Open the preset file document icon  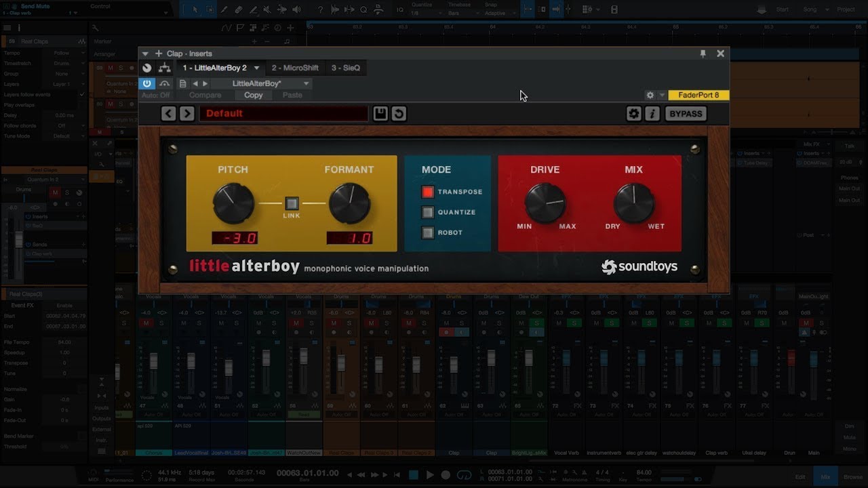coord(182,83)
